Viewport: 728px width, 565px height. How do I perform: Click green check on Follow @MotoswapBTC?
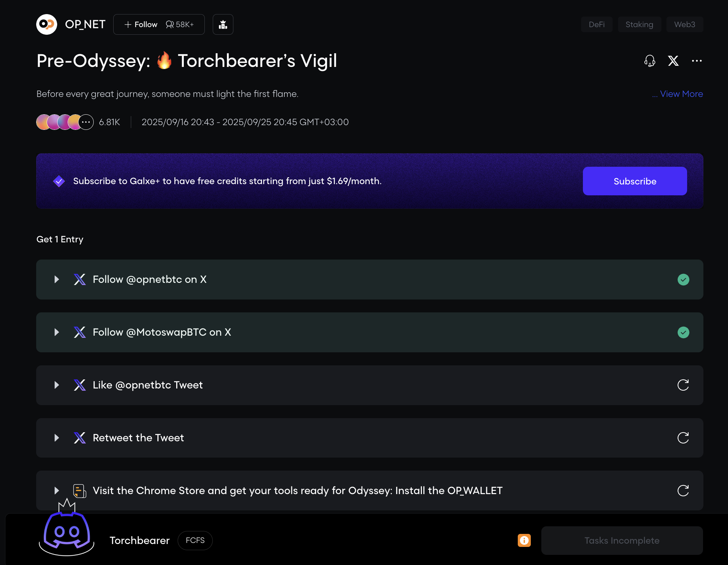(683, 332)
